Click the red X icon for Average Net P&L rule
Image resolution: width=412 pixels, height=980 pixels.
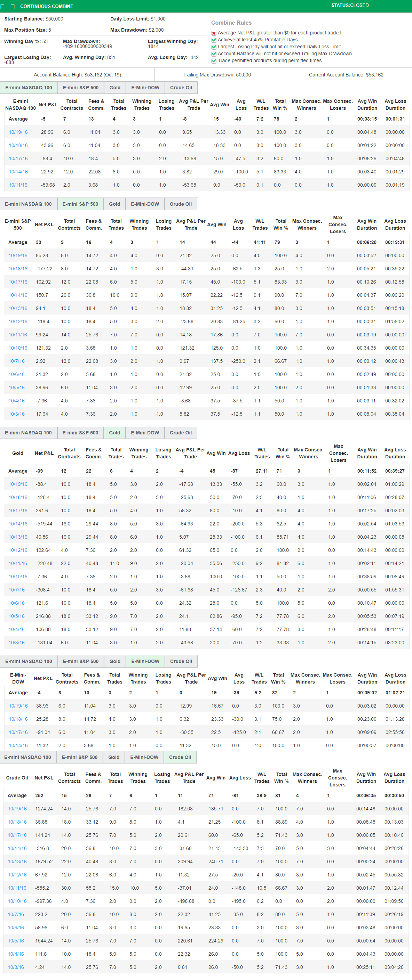click(x=214, y=33)
